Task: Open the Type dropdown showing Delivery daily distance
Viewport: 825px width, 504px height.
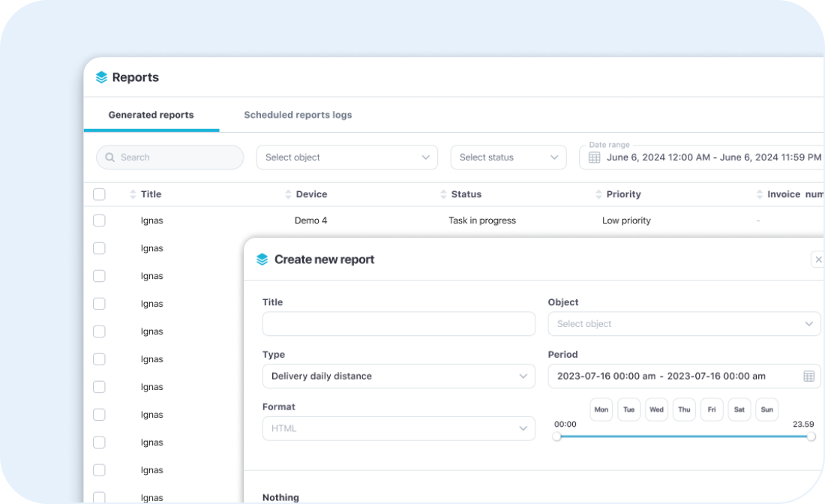Action: (x=398, y=376)
